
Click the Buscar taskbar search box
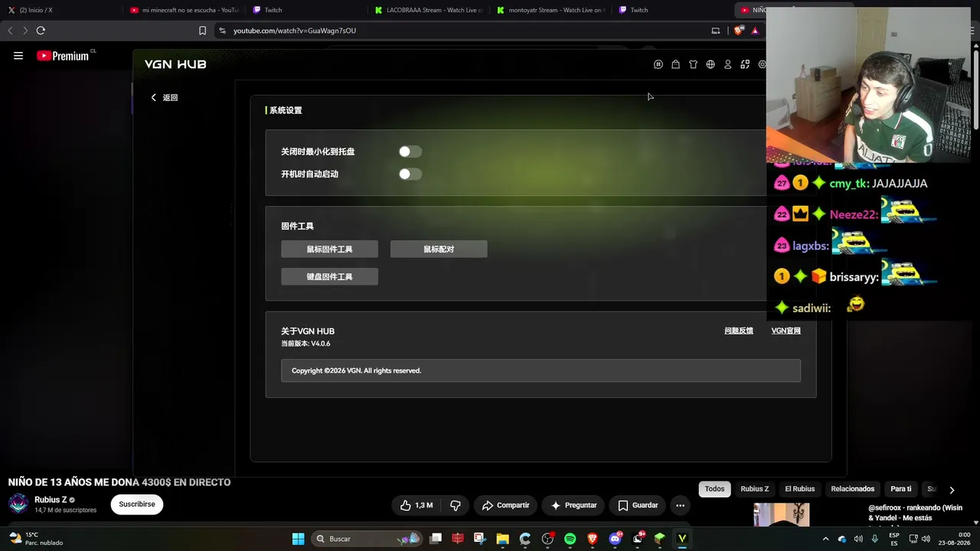coord(367,539)
